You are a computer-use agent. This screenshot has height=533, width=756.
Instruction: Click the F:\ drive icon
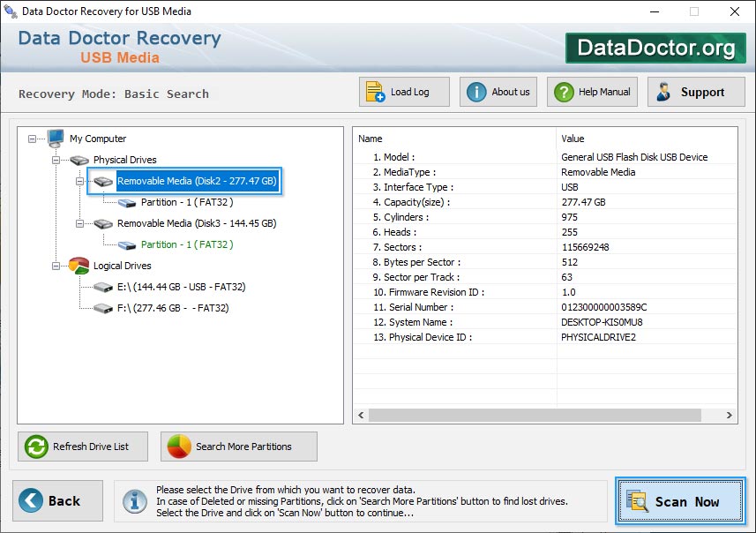pyautogui.click(x=103, y=308)
